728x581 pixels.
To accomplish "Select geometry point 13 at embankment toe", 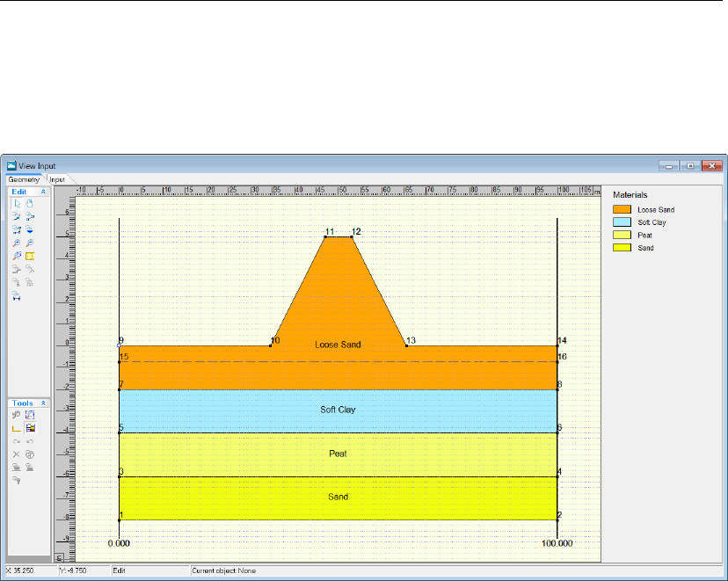I will pos(407,345).
